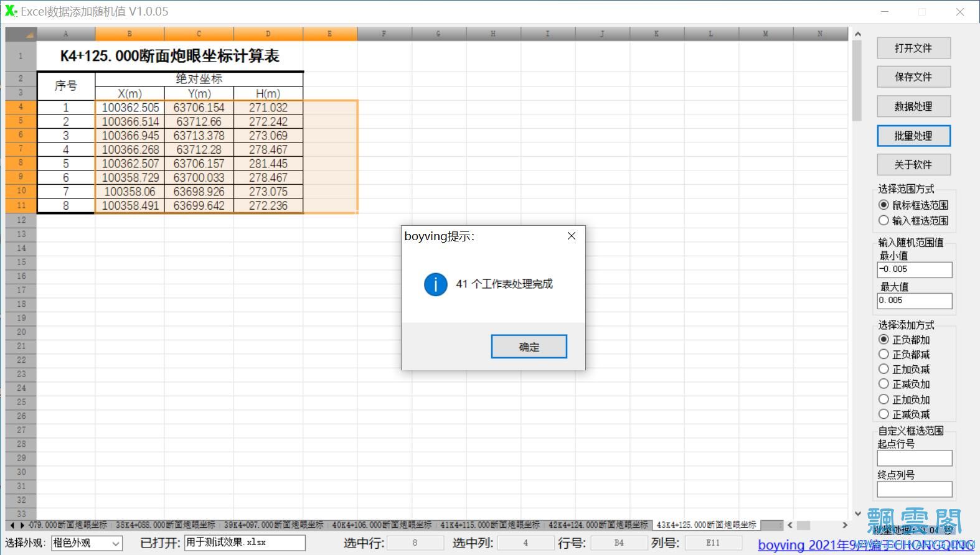Select 正减负加 radio option
The image size is (980, 555).
tap(904, 385)
